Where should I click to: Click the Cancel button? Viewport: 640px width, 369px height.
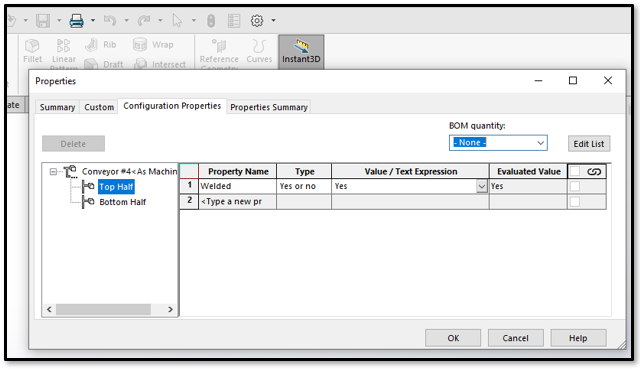coord(516,338)
